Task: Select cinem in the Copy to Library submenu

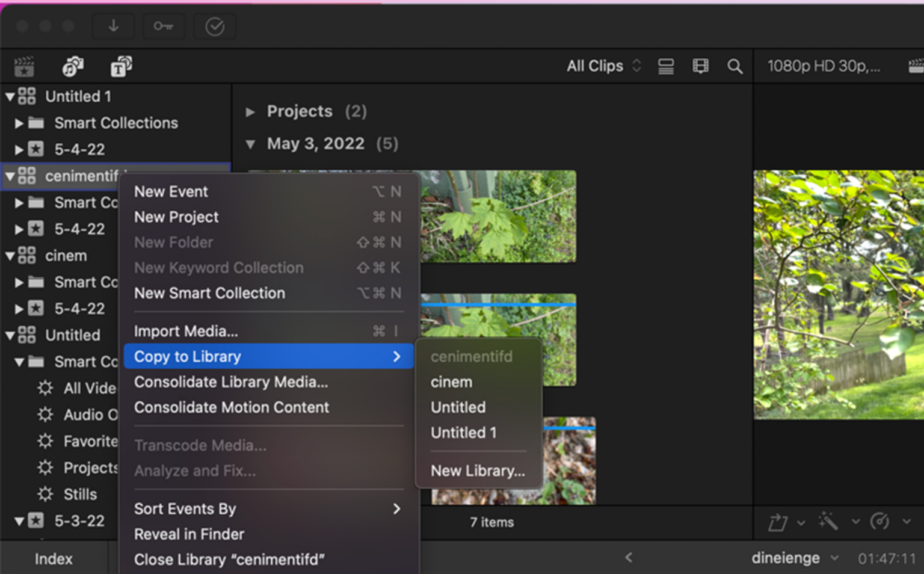Action: click(451, 382)
